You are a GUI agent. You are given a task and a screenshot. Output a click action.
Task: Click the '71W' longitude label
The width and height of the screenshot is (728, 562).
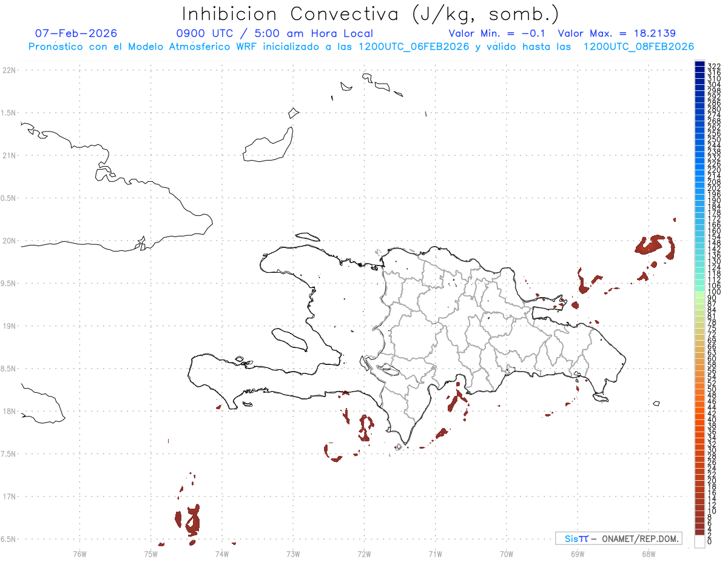click(435, 554)
